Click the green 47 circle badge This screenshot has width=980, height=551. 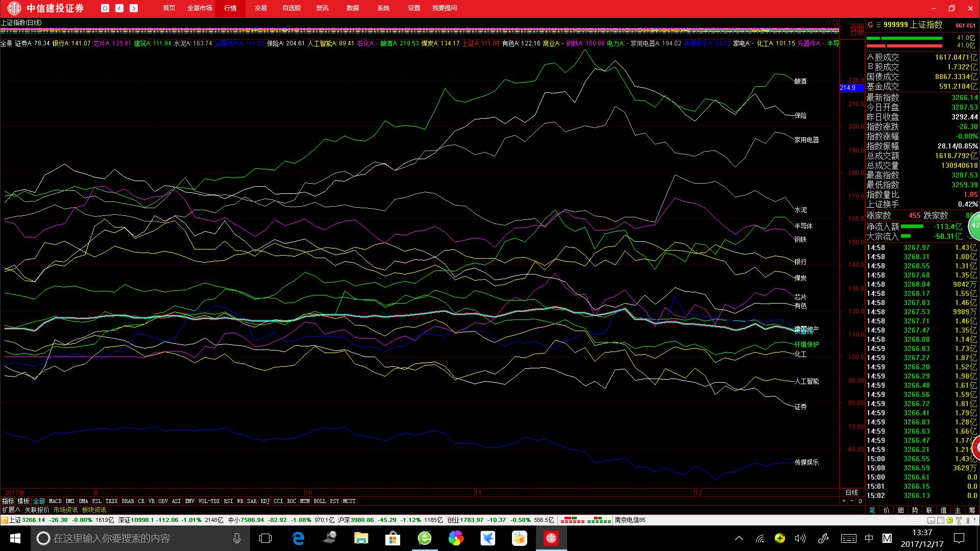pyautogui.click(x=974, y=226)
